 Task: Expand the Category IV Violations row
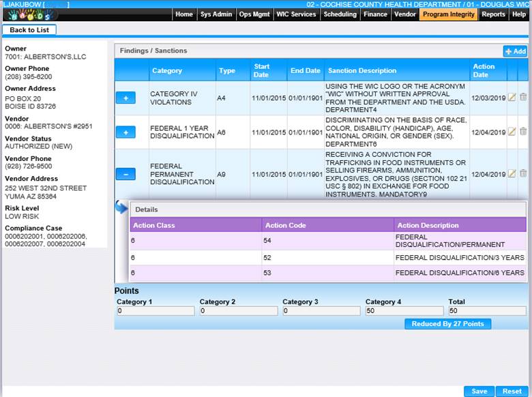tap(125, 98)
